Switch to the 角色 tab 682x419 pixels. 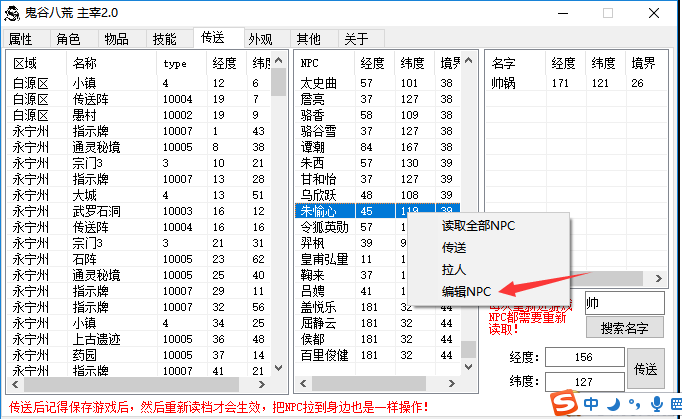[x=74, y=39]
